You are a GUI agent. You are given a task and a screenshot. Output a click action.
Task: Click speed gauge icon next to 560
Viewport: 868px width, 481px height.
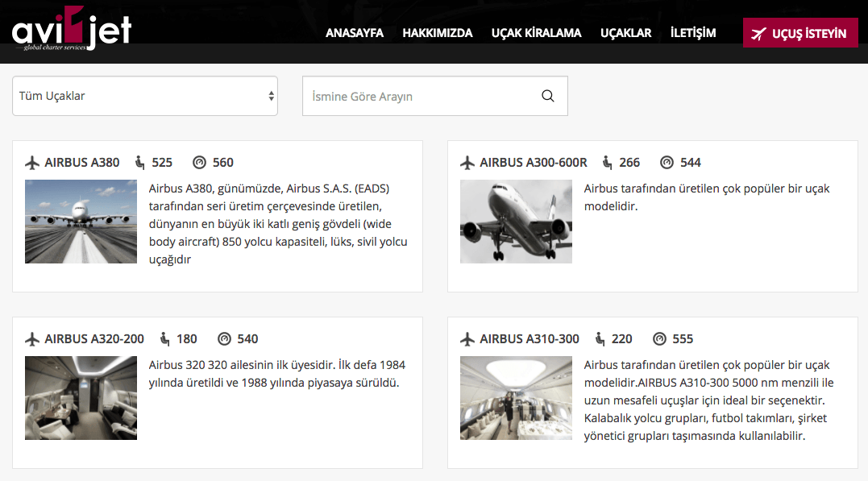pyautogui.click(x=200, y=163)
